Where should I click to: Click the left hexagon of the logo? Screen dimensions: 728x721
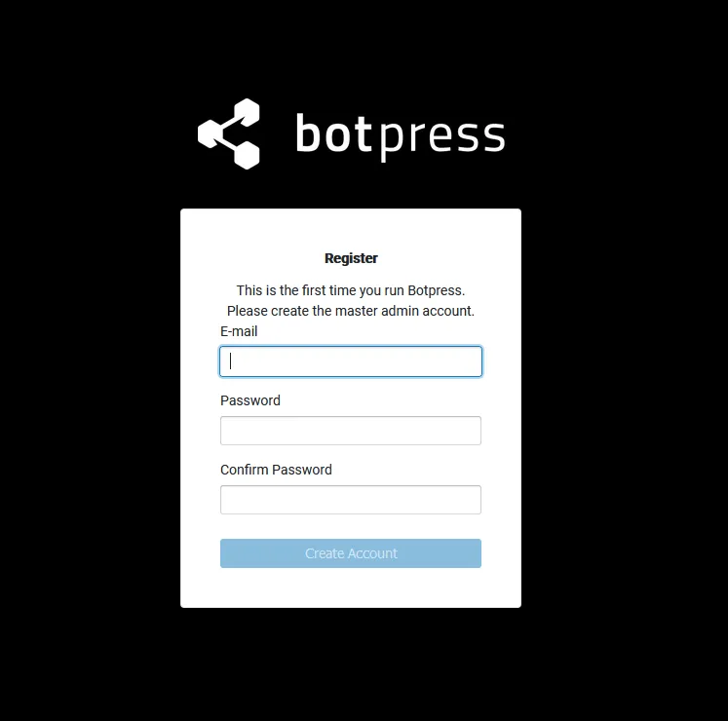click(x=211, y=133)
